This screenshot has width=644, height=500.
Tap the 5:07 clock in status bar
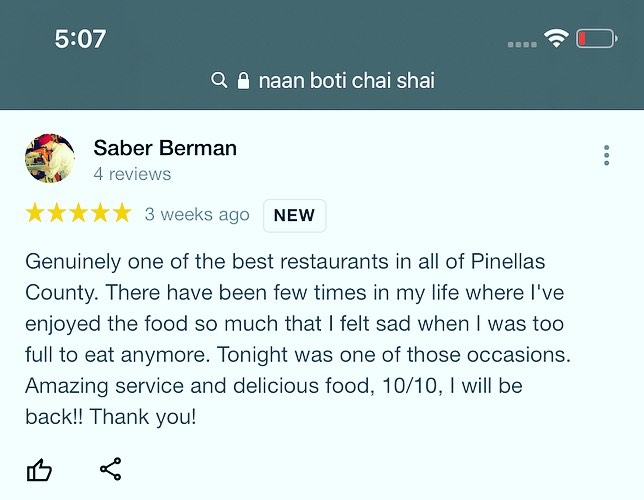[x=80, y=39]
